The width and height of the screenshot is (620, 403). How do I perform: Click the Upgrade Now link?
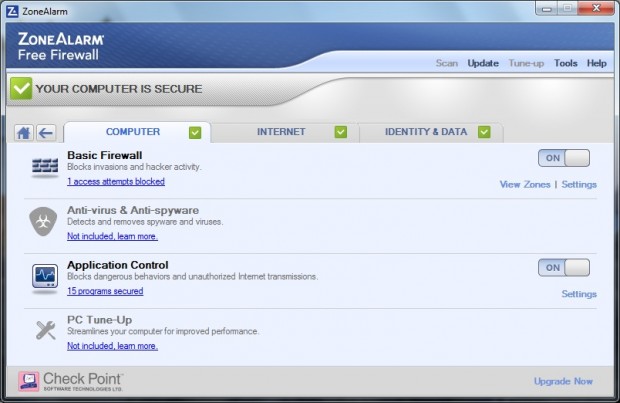(563, 382)
